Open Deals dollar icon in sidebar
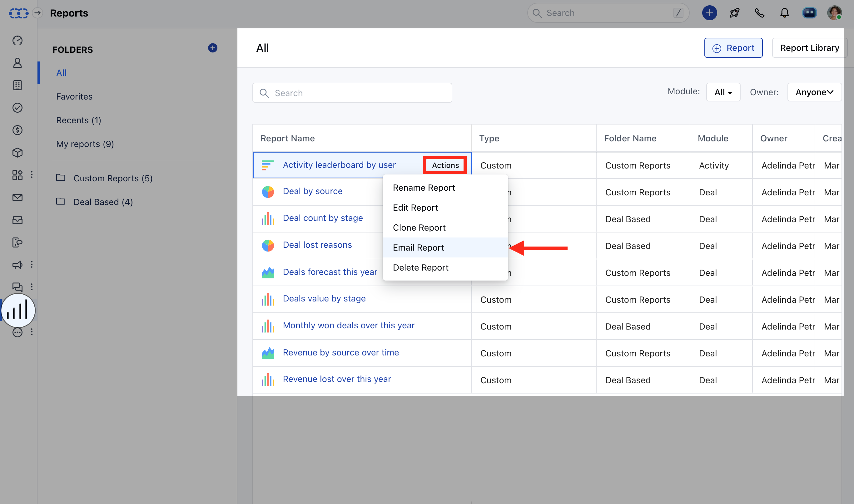854x504 pixels. [17, 130]
